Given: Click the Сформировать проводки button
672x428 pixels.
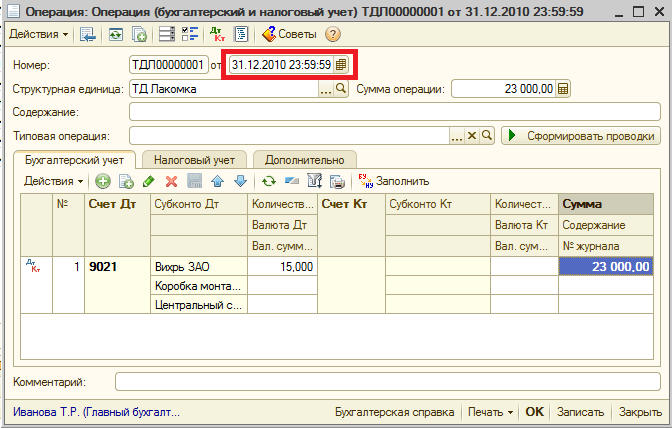Looking at the screenshot, I should [x=580, y=135].
